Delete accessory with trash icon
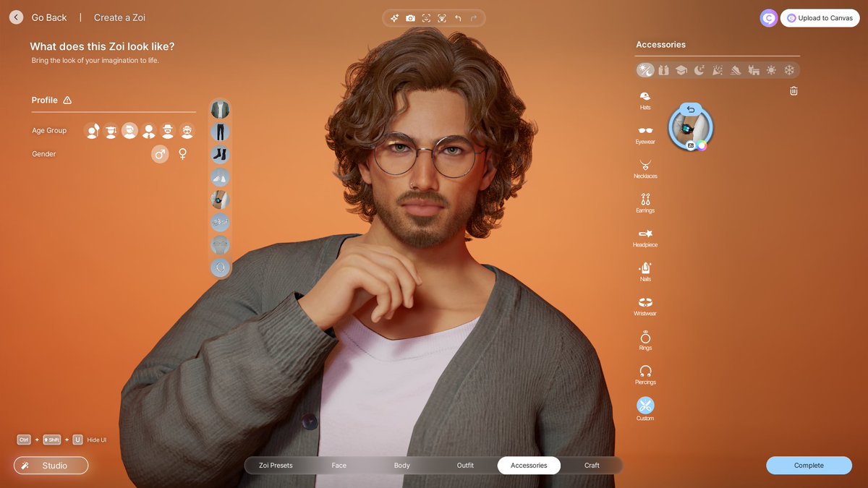The height and width of the screenshot is (488, 868). pos(793,91)
